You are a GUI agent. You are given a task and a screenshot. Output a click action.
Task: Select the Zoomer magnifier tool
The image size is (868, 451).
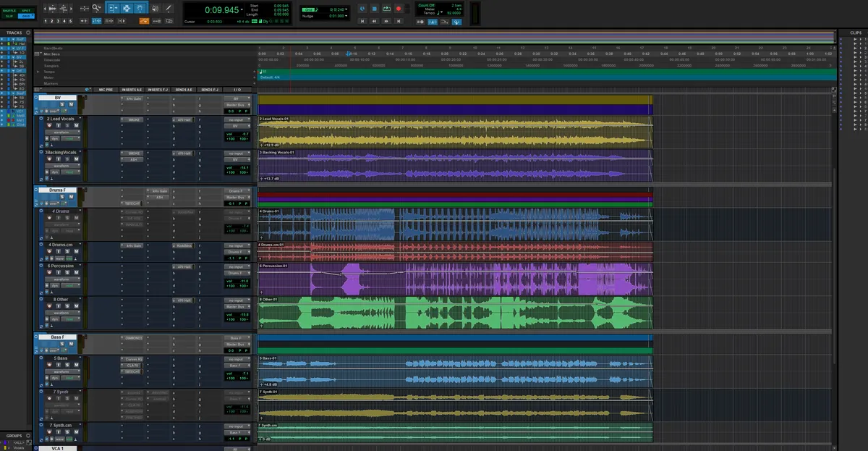click(96, 8)
